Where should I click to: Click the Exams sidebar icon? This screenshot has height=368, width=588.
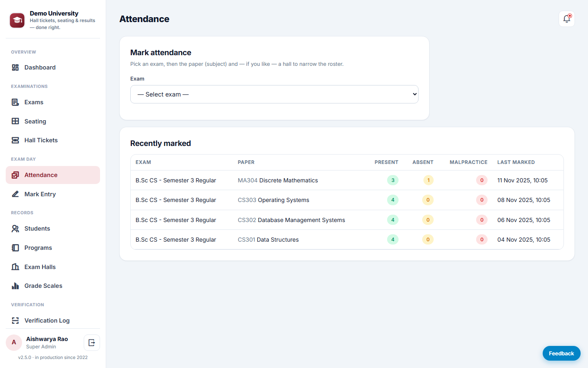(16, 102)
